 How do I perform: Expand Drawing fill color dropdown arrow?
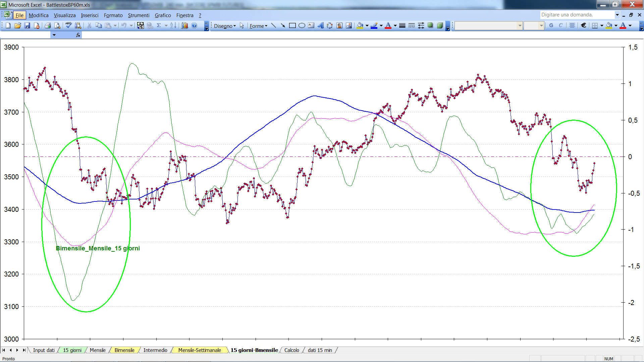pyautogui.click(x=367, y=25)
